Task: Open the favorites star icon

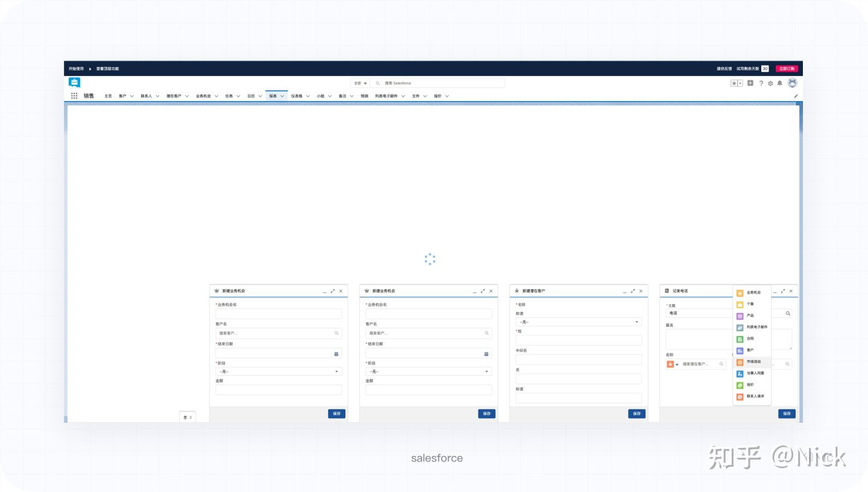Action: (734, 83)
